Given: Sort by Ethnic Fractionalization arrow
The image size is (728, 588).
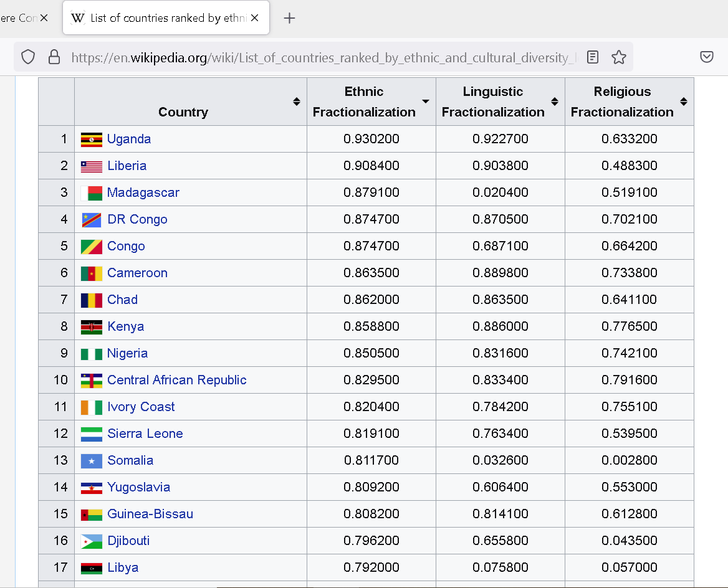Looking at the screenshot, I should (425, 102).
